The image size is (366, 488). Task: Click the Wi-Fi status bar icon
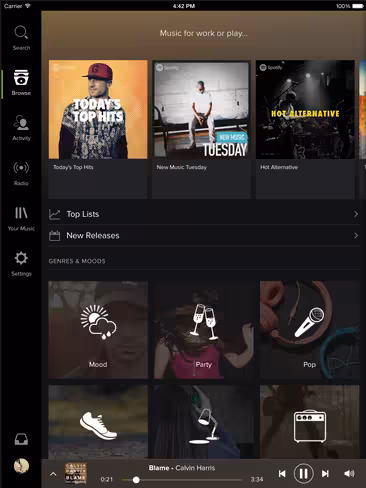[28, 6]
